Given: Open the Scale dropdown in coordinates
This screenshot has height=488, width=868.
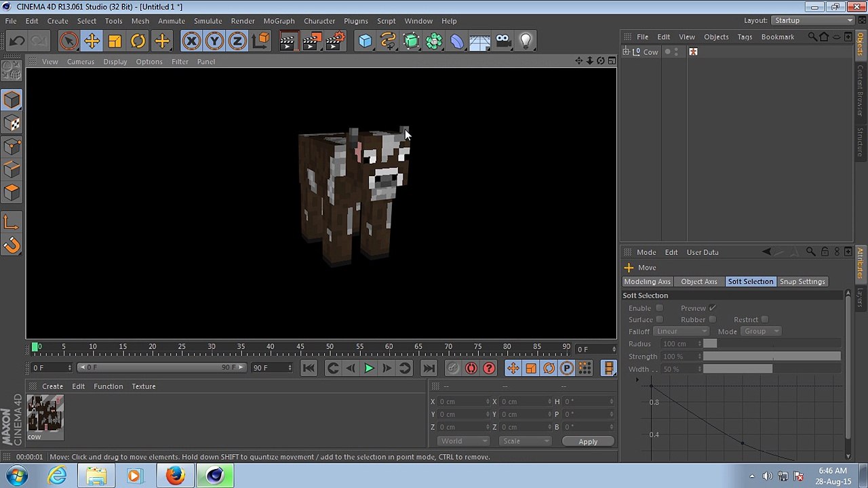Looking at the screenshot, I should tap(526, 441).
